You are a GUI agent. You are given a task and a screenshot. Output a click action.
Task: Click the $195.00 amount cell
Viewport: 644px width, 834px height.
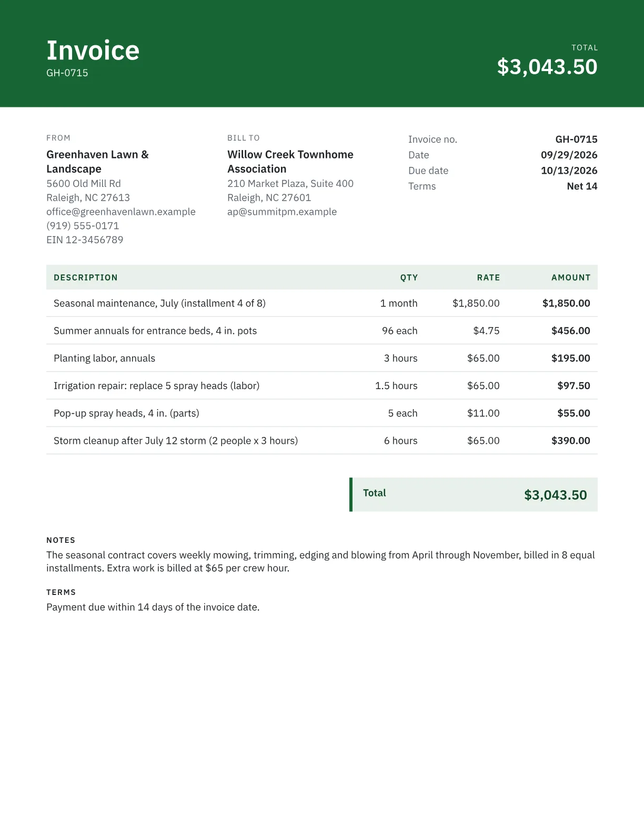pyautogui.click(x=571, y=358)
